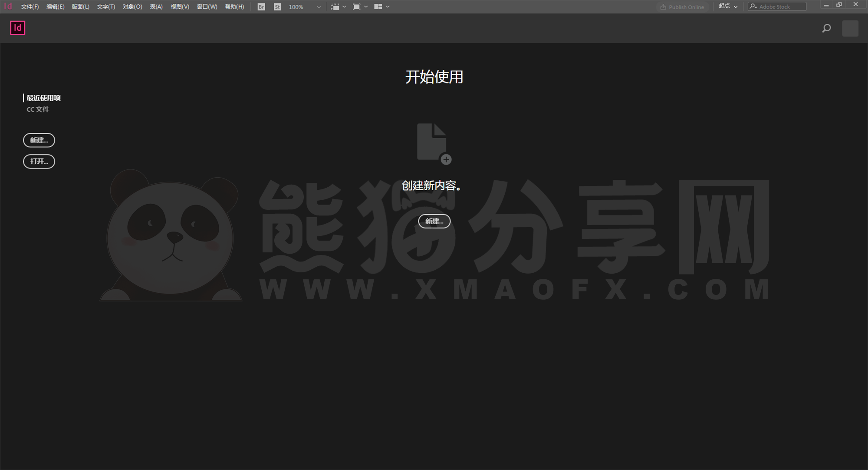Open Adobe Stock via the St icon
Image resolution: width=868 pixels, height=470 pixels.
[277, 7]
